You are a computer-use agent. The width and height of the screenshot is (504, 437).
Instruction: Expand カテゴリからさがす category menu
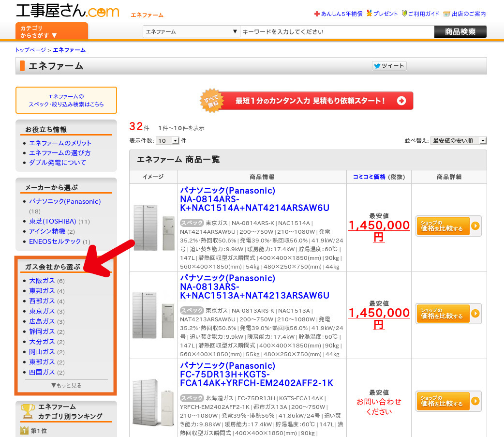52,31
